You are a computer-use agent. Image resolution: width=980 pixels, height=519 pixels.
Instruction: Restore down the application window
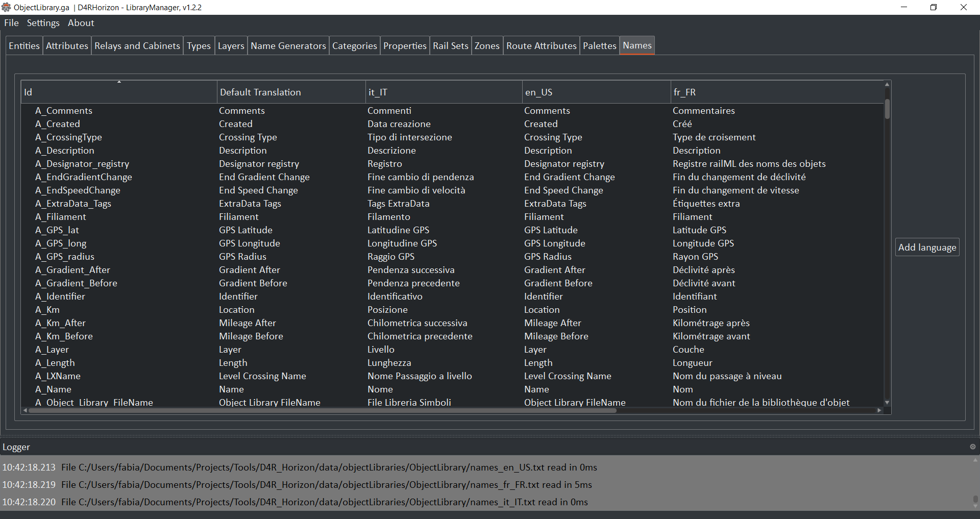pos(934,7)
